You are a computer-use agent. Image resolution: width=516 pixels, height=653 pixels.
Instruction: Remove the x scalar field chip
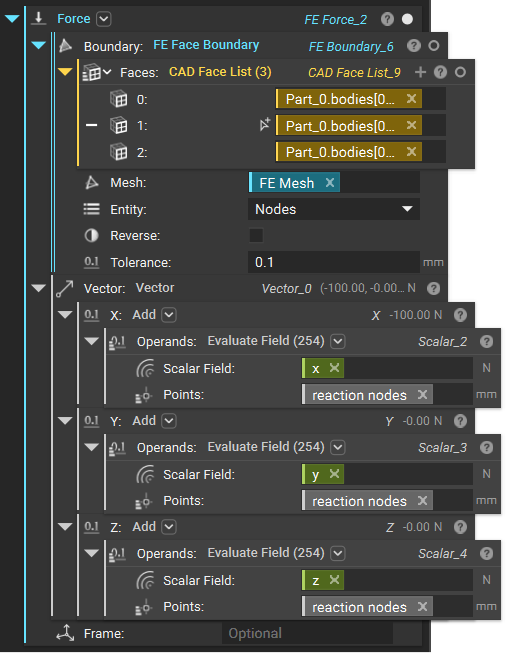[x=334, y=368]
